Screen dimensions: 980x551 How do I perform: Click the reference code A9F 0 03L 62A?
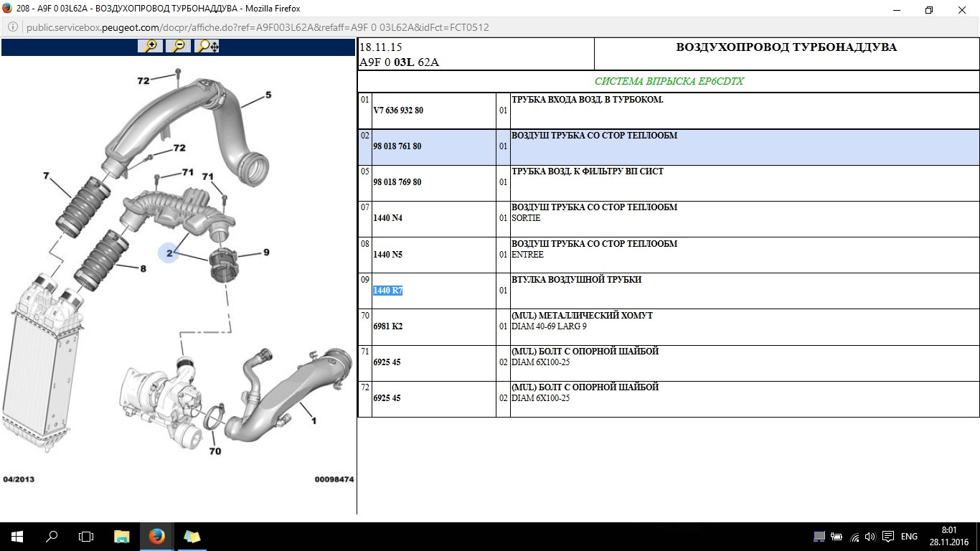tap(399, 62)
